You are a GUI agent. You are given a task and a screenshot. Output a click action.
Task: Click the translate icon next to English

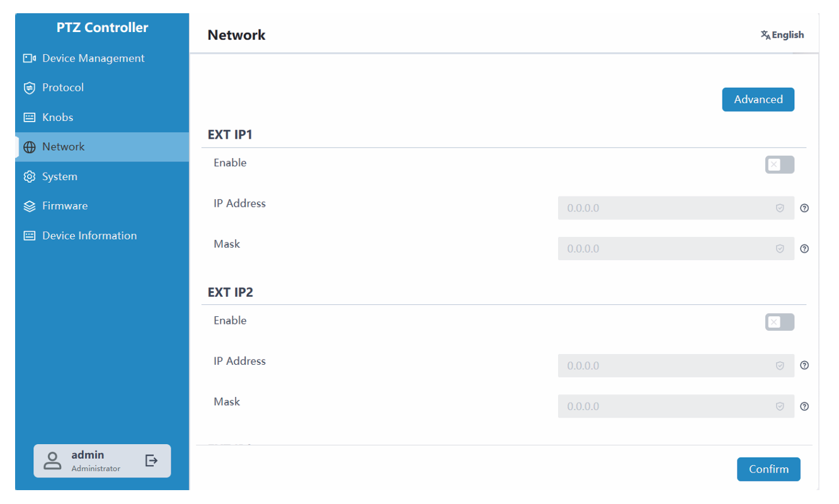click(x=765, y=35)
